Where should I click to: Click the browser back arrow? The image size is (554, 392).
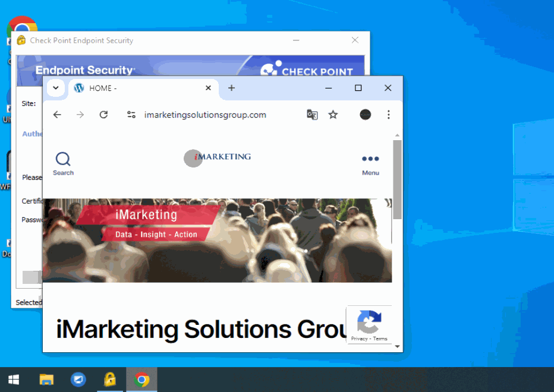(x=57, y=115)
